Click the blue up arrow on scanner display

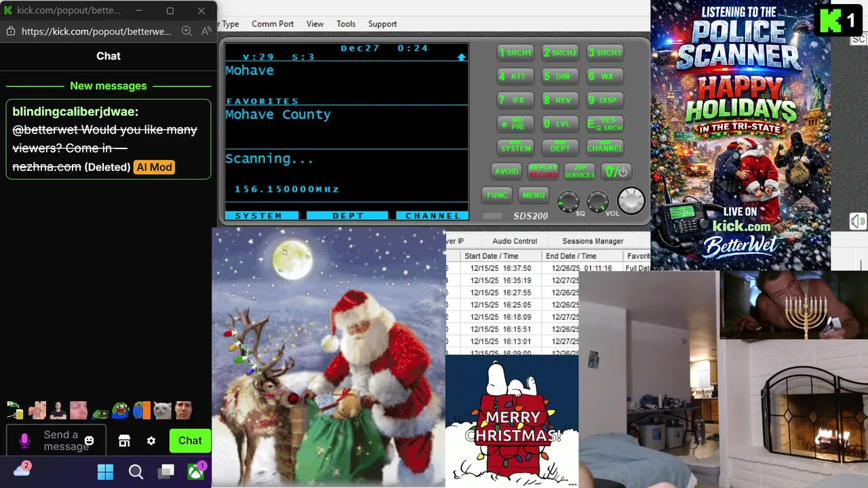(x=462, y=58)
